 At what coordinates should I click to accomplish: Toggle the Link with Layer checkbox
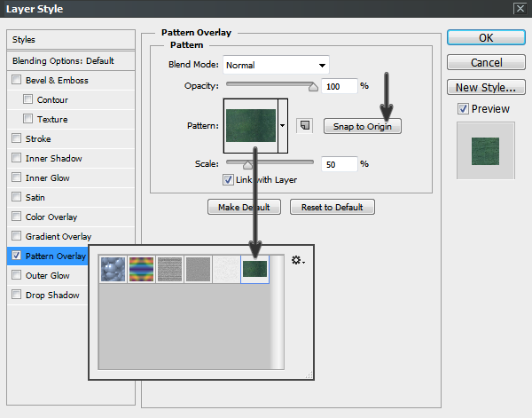click(x=229, y=180)
